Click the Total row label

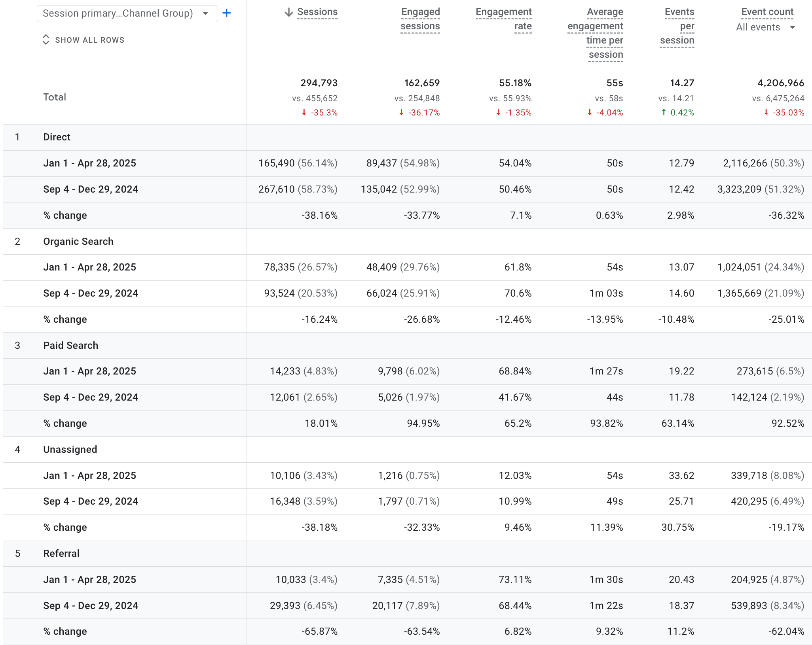[x=55, y=97]
